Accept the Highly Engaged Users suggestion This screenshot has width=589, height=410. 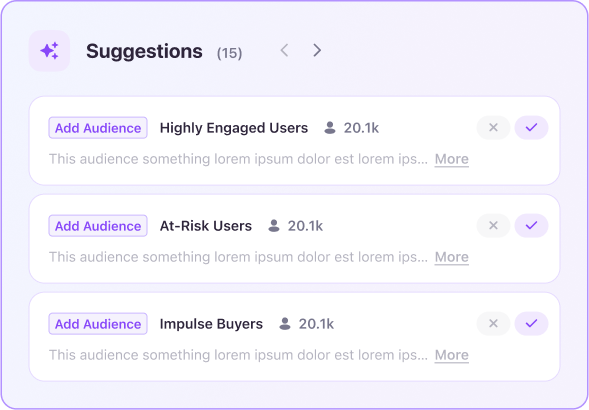click(x=531, y=128)
